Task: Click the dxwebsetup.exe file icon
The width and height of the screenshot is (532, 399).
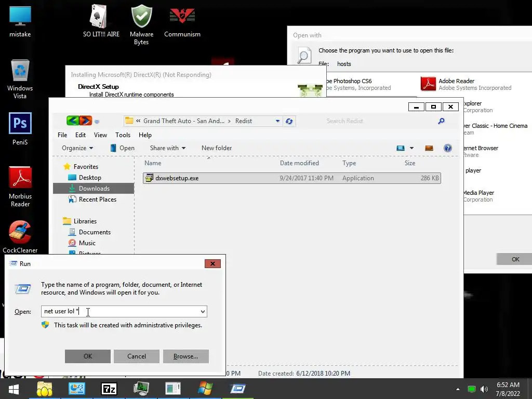Action: [x=149, y=178]
